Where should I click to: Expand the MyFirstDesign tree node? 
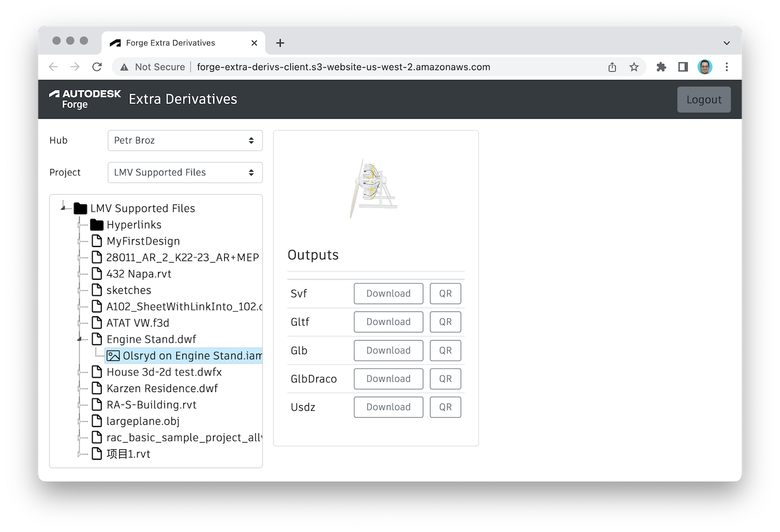[80, 241]
